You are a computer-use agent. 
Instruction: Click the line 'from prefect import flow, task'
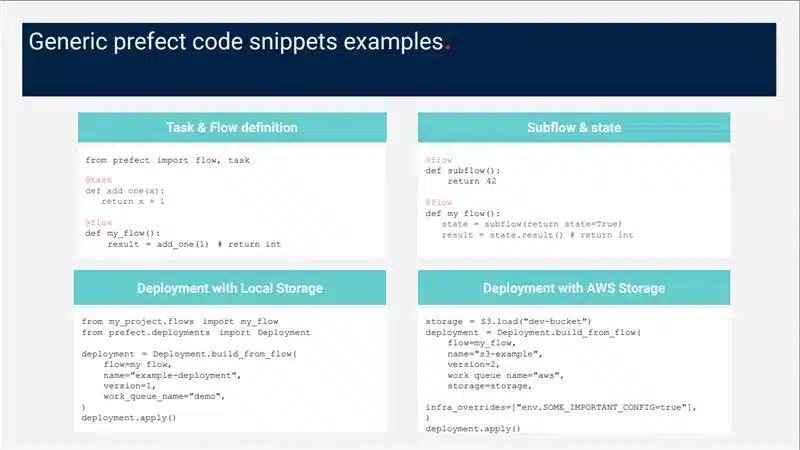pos(167,160)
